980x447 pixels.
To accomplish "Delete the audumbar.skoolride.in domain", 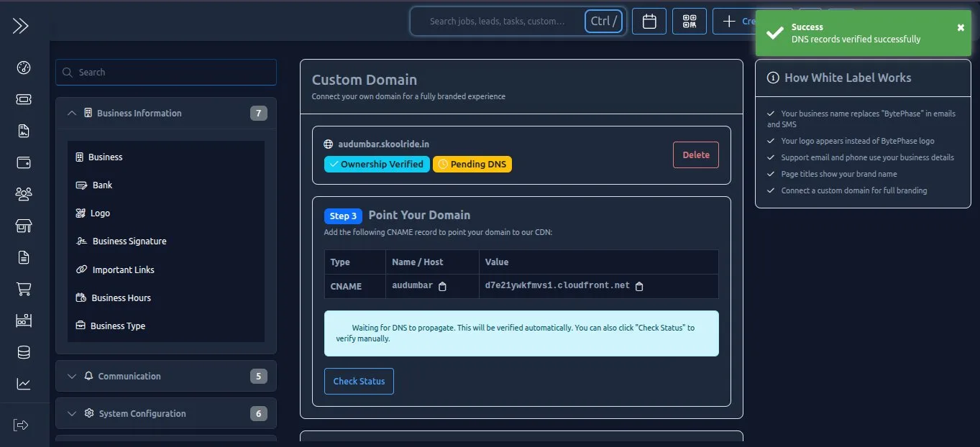I will coord(695,155).
